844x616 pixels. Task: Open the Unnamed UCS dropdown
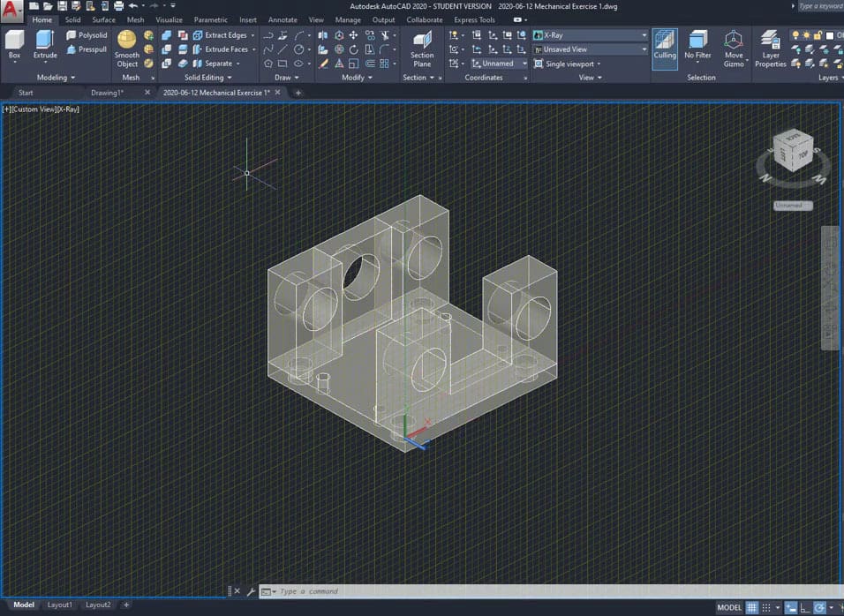point(500,64)
